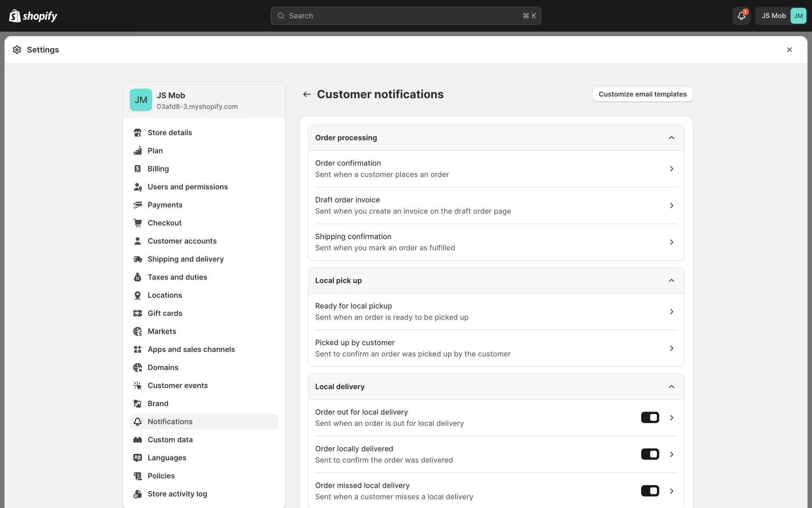Click the Search field in top bar

click(x=405, y=16)
